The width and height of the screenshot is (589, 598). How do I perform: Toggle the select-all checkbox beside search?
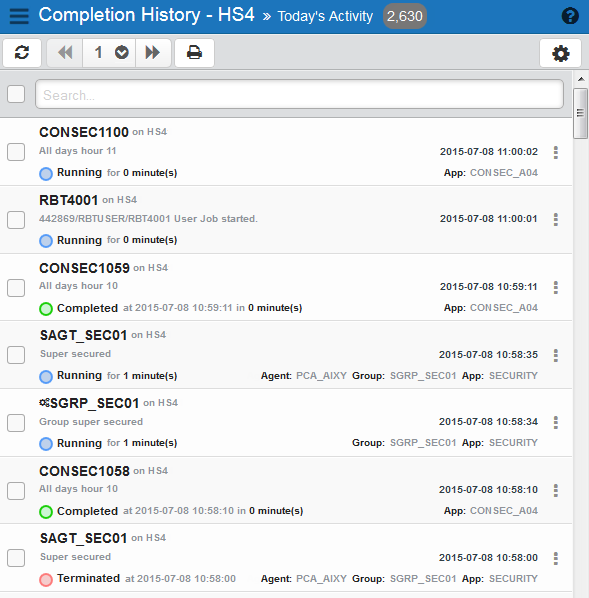[x=16, y=94]
